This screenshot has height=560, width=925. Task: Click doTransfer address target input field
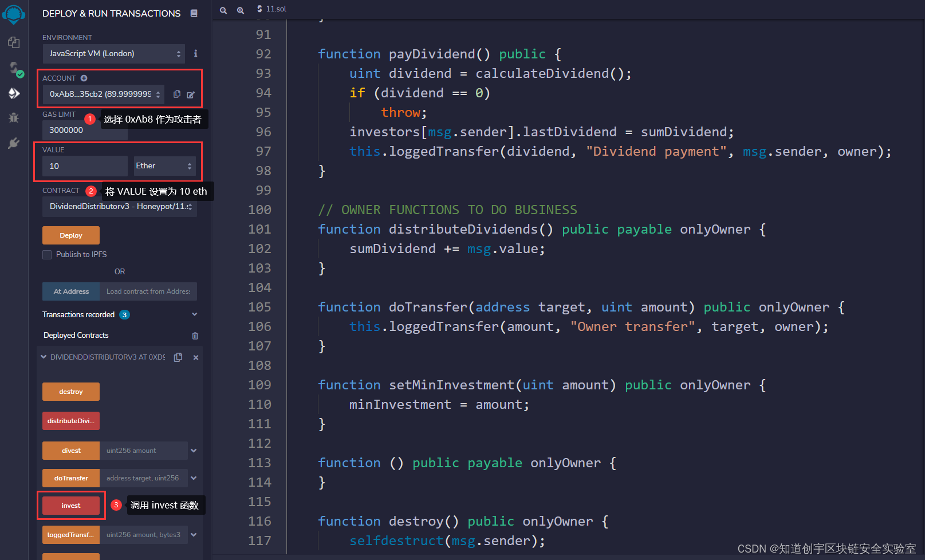click(144, 478)
